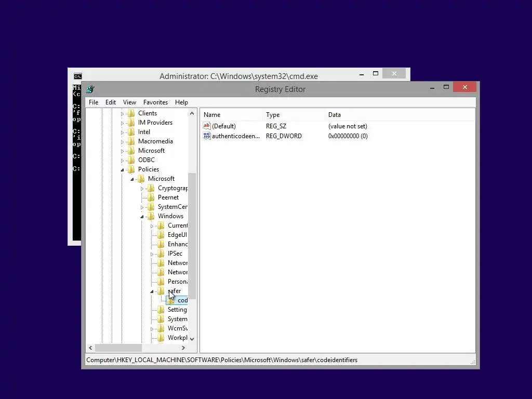The height and width of the screenshot is (399, 532).
Task: Expand the Clients key
Action: click(x=122, y=114)
